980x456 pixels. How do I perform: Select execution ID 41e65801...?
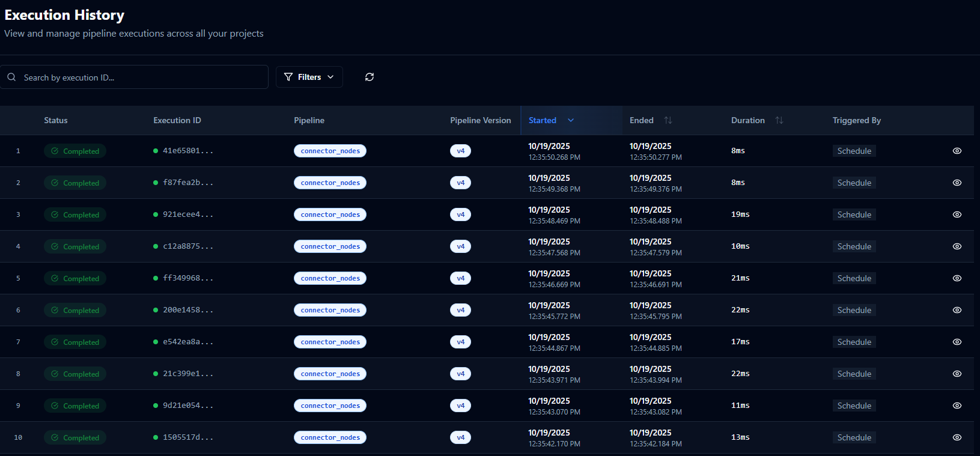188,151
